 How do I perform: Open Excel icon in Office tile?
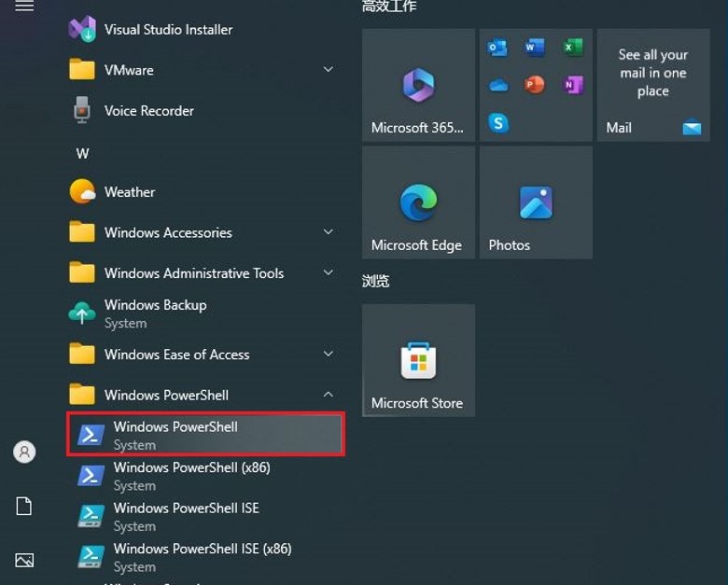(x=573, y=48)
